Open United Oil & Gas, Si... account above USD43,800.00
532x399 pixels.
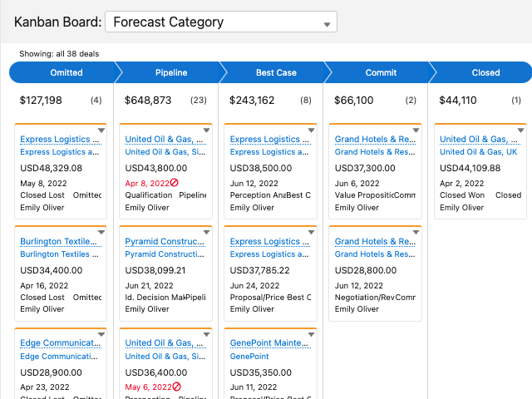tap(165, 152)
